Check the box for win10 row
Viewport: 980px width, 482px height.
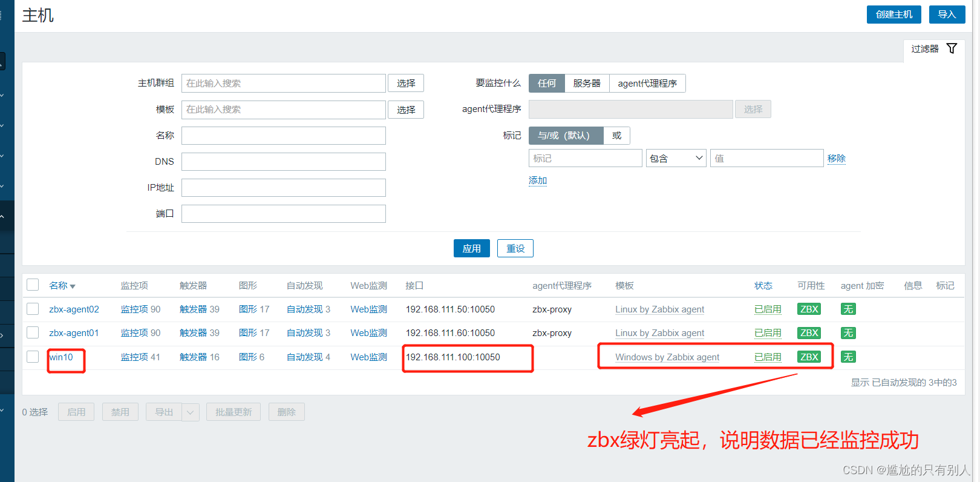(x=33, y=357)
